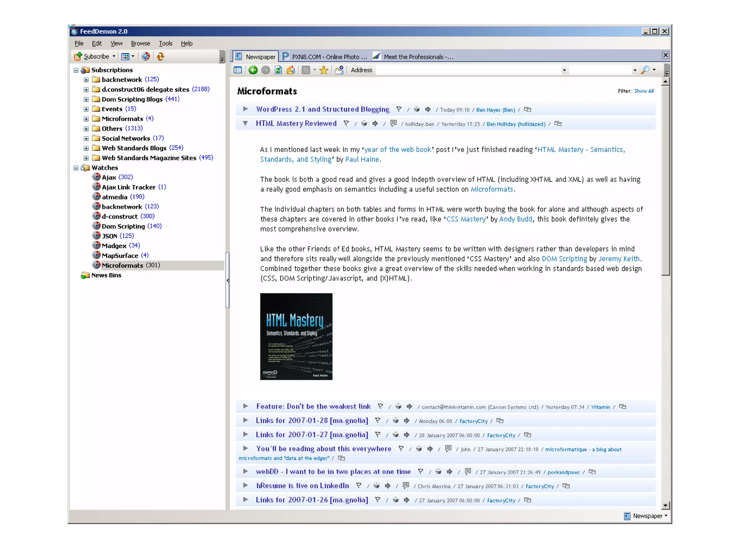Open the Subscribe button dropdown arrow
746x560 pixels.
(x=114, y=56)
